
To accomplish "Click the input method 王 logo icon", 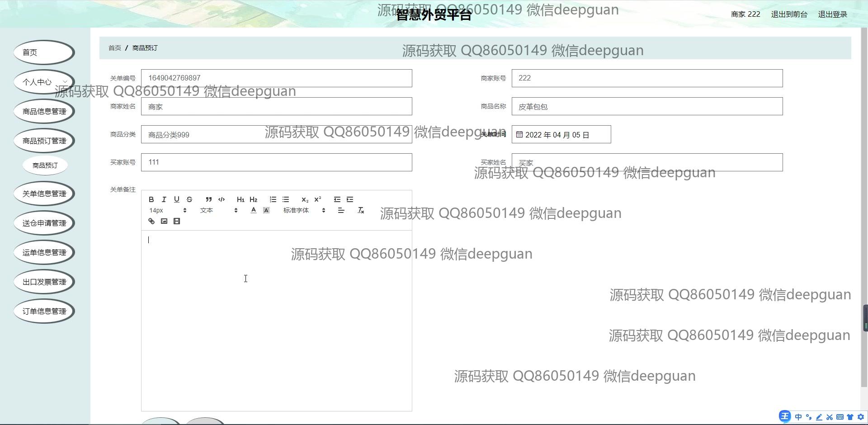I will [x=785, y=417].
